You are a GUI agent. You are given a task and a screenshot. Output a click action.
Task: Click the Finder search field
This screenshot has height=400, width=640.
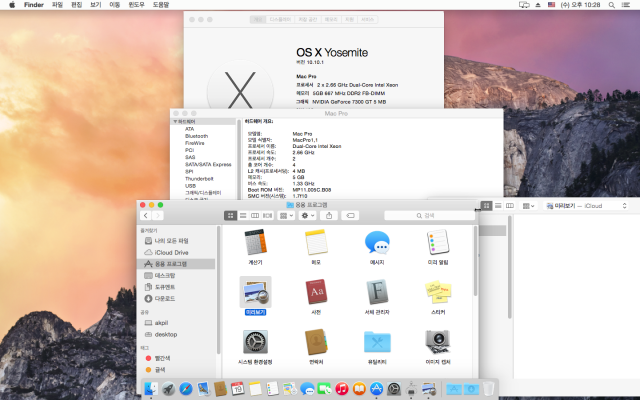[429, 216]
